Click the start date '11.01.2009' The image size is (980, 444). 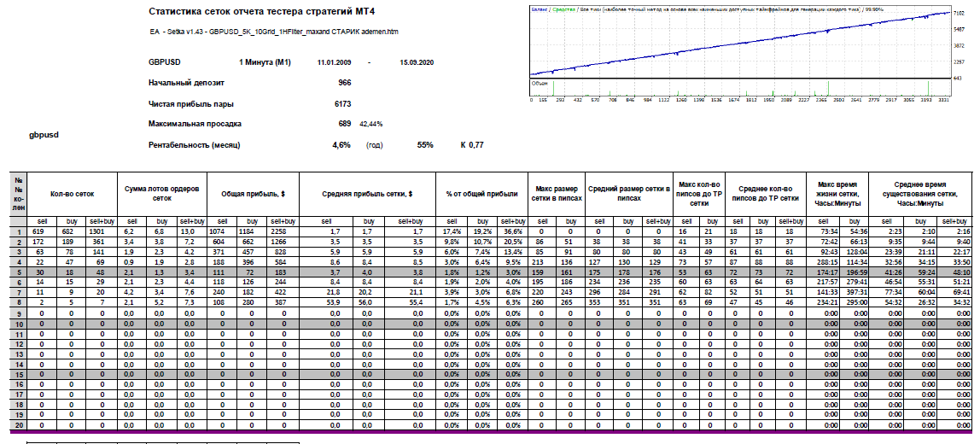pos(335,62)
